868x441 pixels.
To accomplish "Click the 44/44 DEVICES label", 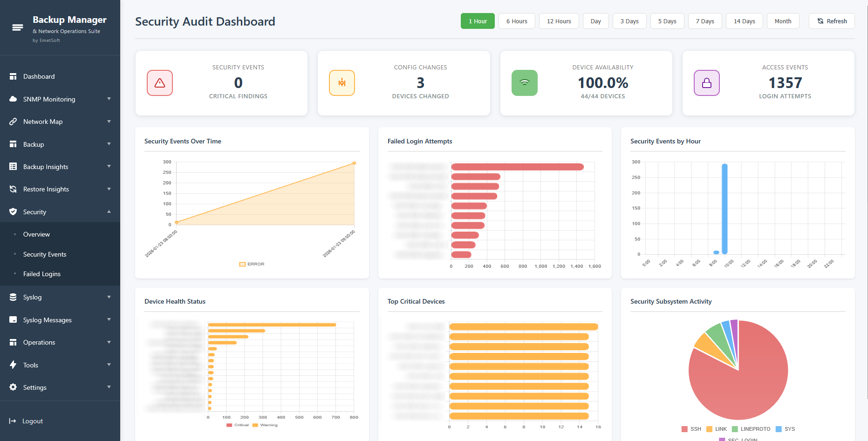I will tap(603, 96).
